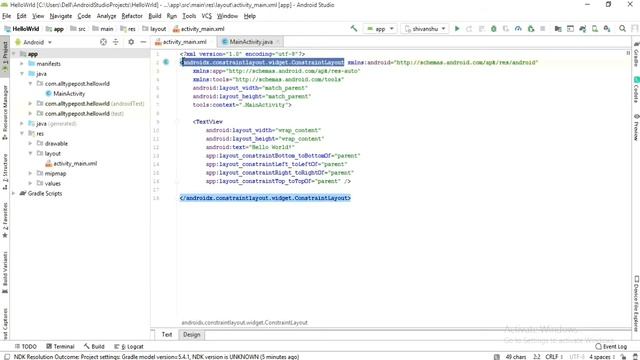Open the Build tool window

click(x=94, y=347)
